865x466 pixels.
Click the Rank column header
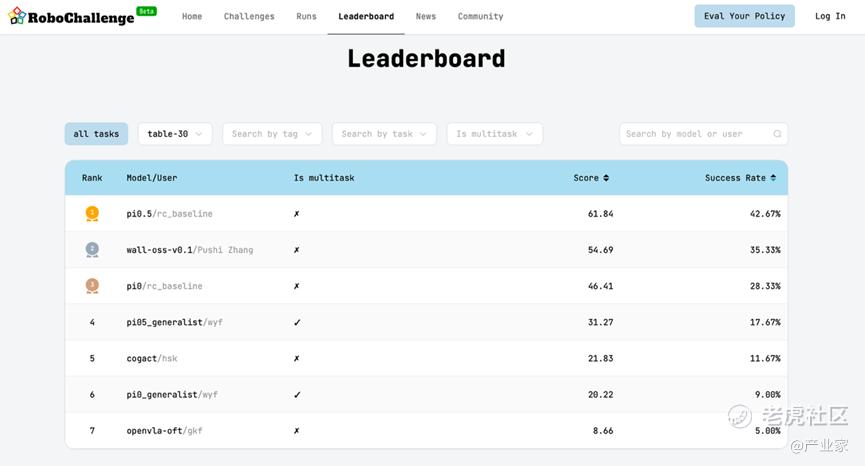[92, 178]
